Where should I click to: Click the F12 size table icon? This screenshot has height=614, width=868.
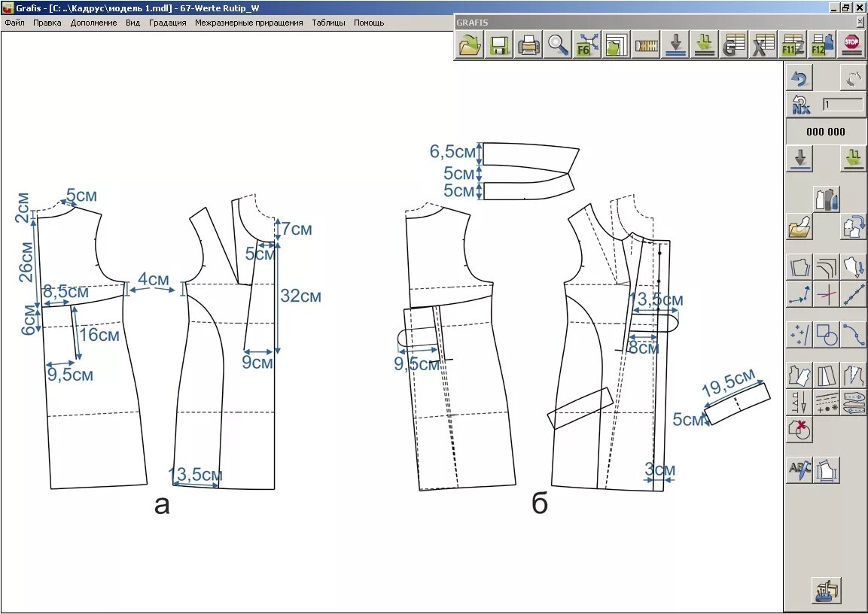[822, 44]
